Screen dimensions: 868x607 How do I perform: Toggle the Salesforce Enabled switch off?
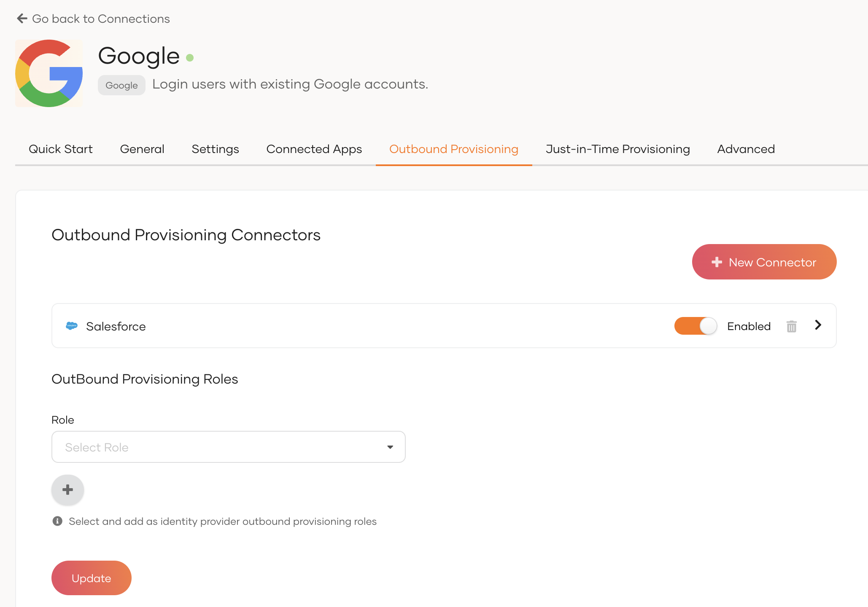pos(696,326)
